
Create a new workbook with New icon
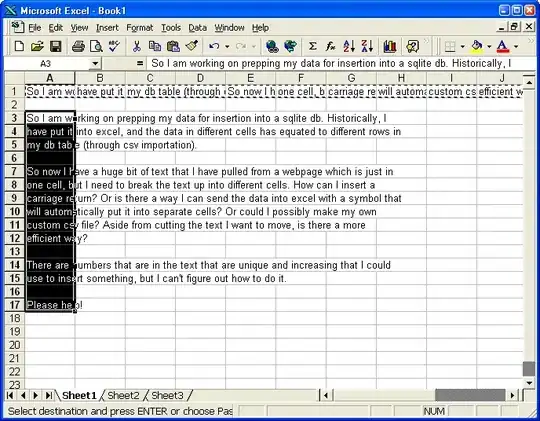(x=19, y=46)
